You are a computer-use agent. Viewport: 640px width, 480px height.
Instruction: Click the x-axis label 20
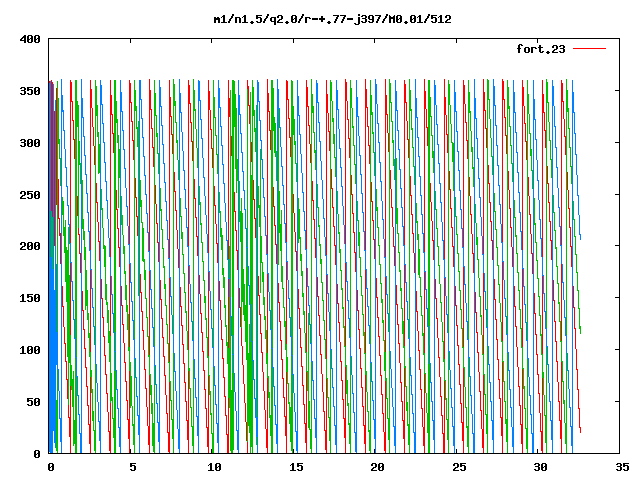point(378,467)
